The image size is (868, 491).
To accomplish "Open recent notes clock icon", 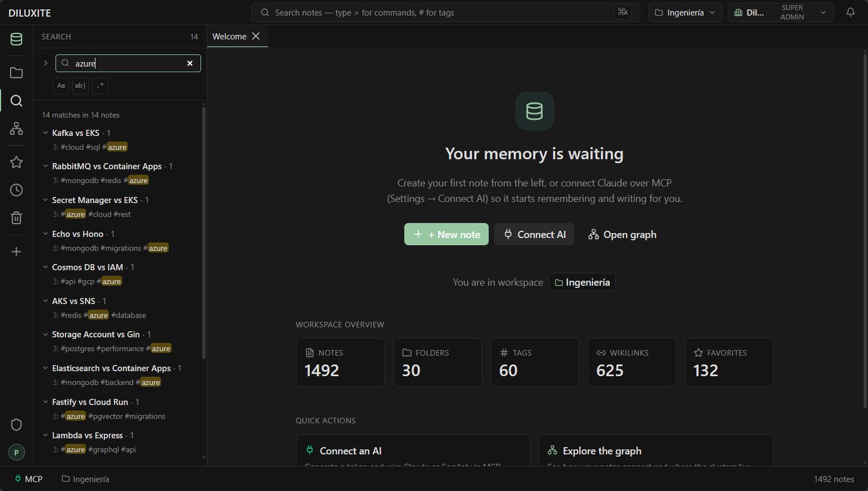I will tap(16, 190).
